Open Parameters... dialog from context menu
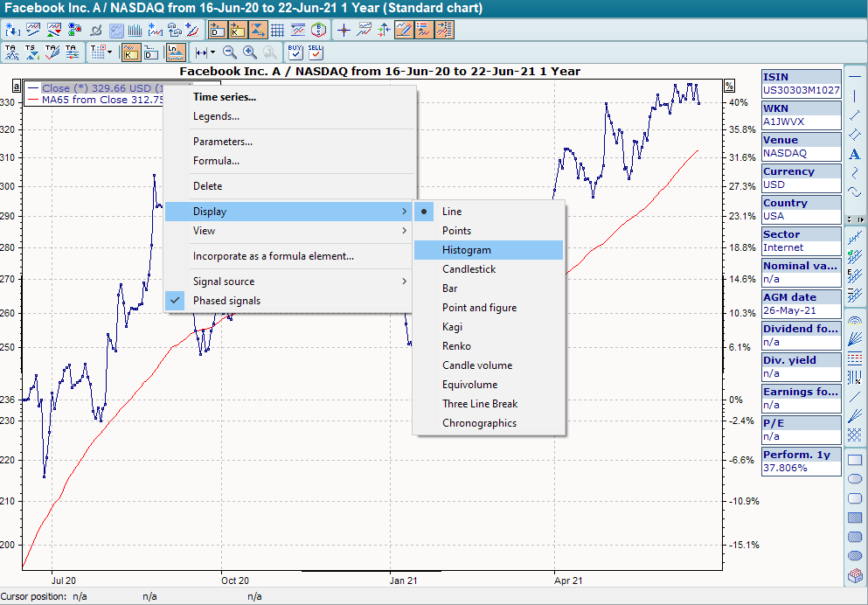The width and height of the screenshot is (868, 605). 222,142
